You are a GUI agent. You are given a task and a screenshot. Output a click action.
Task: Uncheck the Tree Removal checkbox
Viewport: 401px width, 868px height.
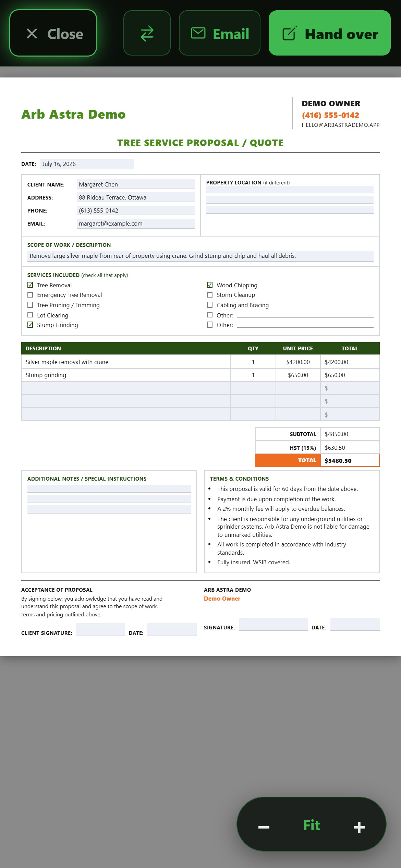30,285
